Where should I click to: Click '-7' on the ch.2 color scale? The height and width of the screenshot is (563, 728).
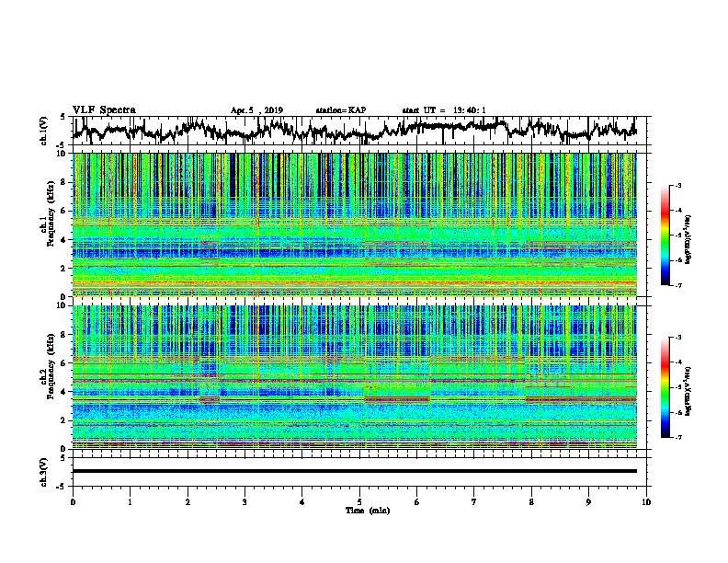tap(677, 438)
